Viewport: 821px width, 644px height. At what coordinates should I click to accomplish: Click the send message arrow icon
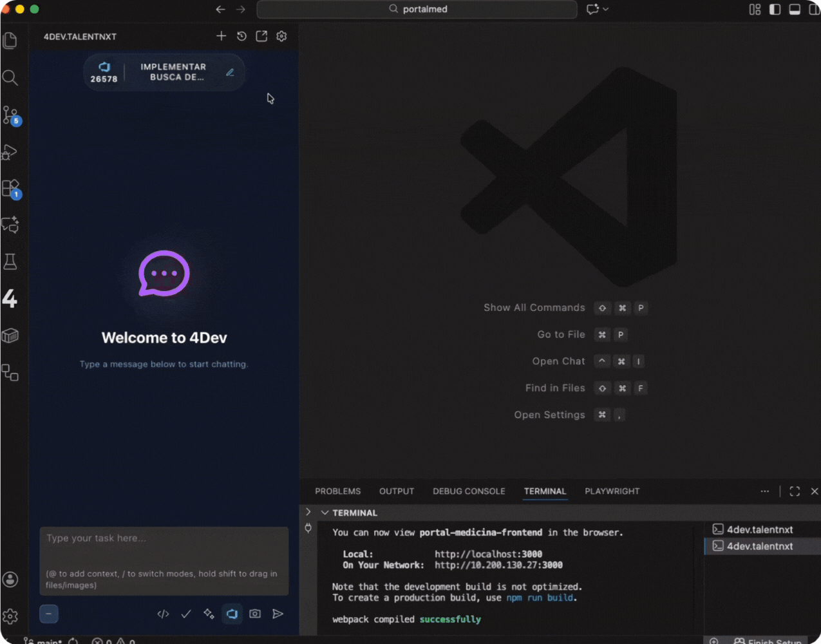pyautogui.click(x=278, y=614)
